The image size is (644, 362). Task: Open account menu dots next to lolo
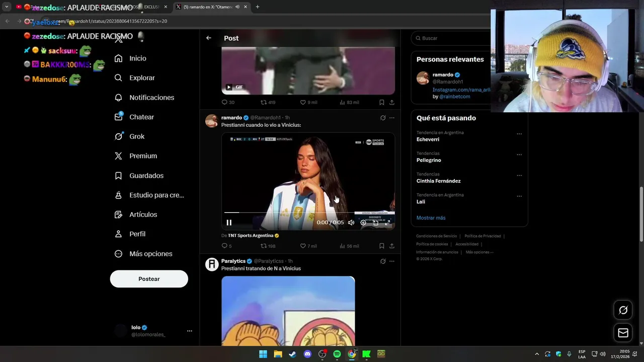tap(190, 331)
